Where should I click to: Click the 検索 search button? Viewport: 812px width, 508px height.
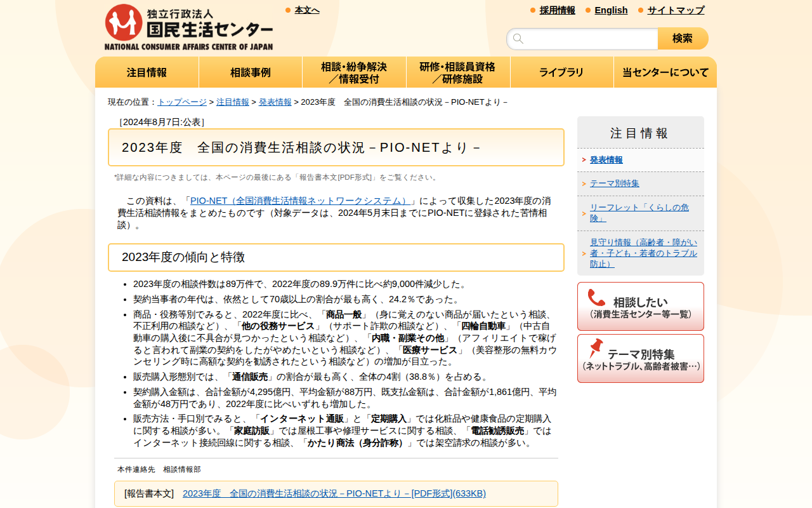pos(683,39)
